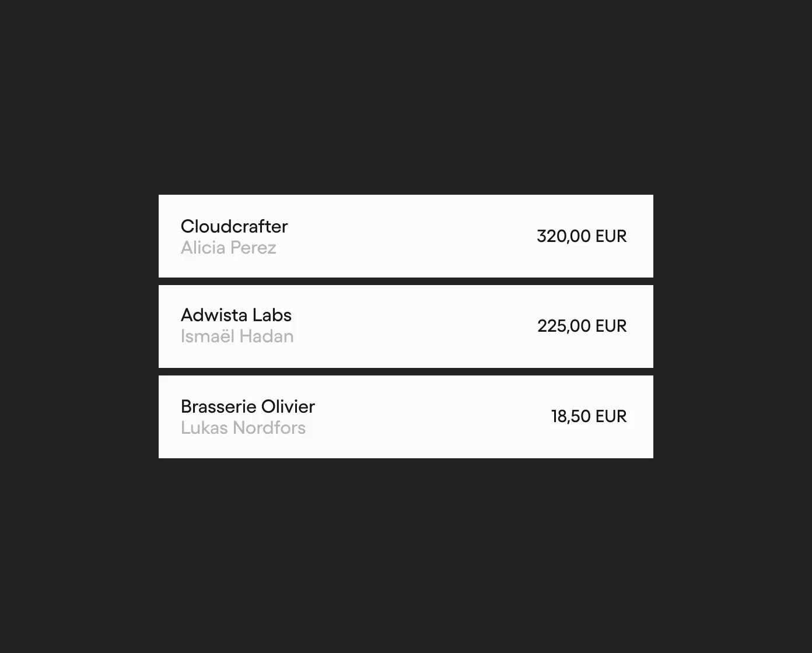This screenshot has height=653, width=812.
Task: Click the Cloudcrafter merchant name
Action: [234, 226]
